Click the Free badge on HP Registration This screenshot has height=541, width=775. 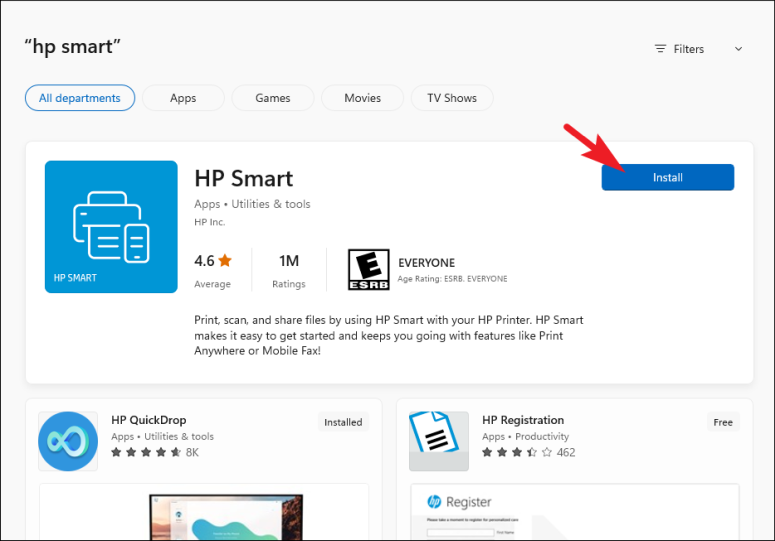[x=723, y=422]
